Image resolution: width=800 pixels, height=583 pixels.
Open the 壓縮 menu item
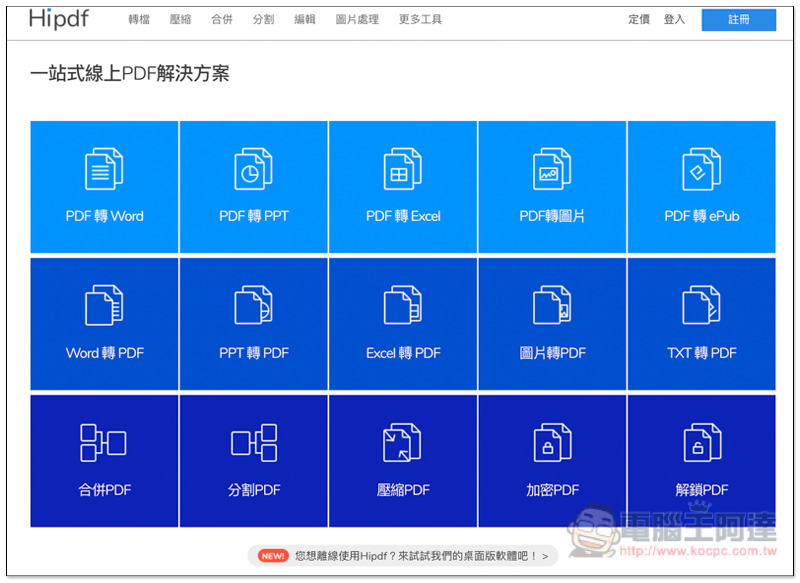pyautogui.click(x=180, y=19)
